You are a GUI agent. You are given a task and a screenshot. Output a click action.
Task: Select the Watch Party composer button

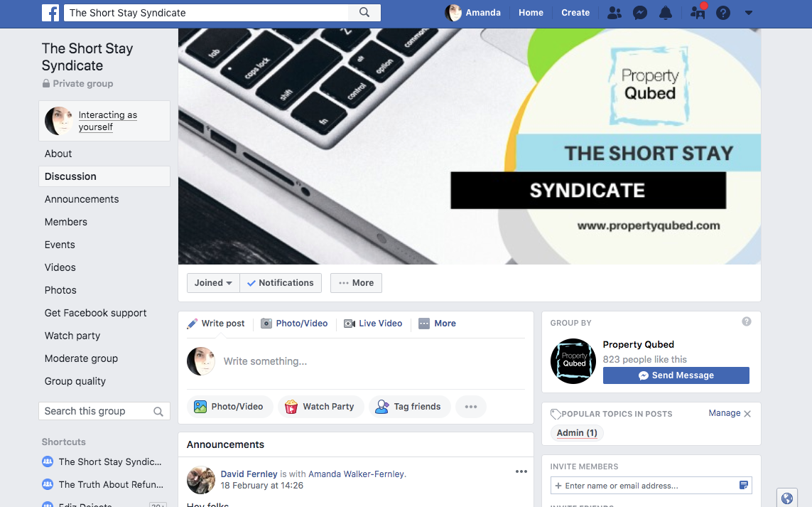(x=320, y=407)
